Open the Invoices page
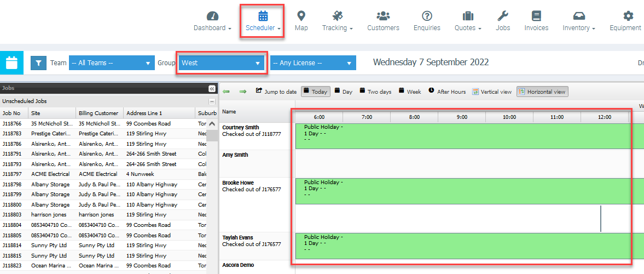644x274 pixels. (x=536, y=21)
